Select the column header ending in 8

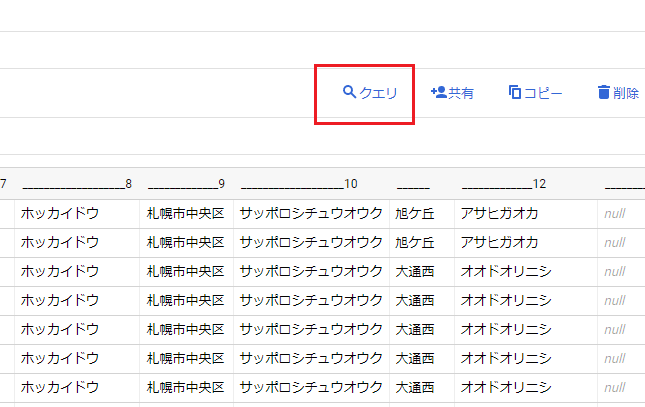point(77,183)
